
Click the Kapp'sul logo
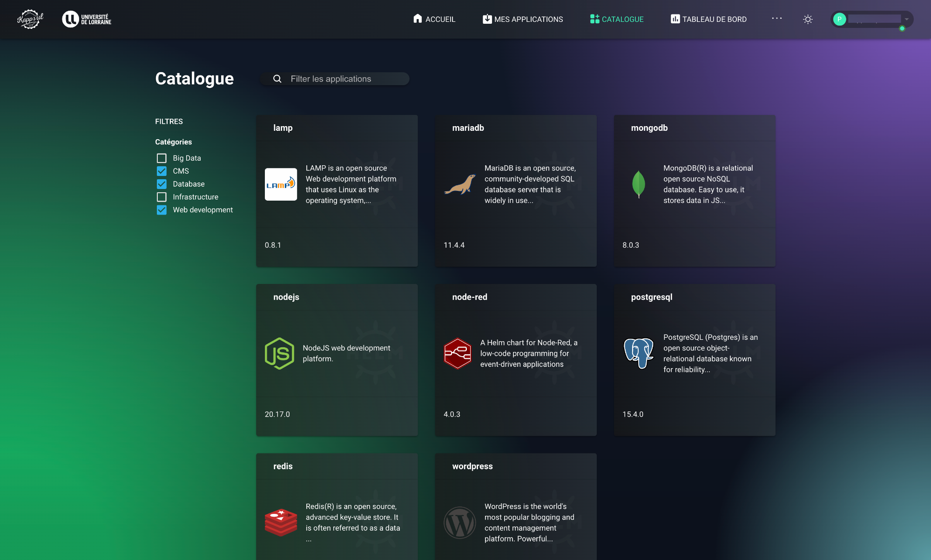[30, 19]
